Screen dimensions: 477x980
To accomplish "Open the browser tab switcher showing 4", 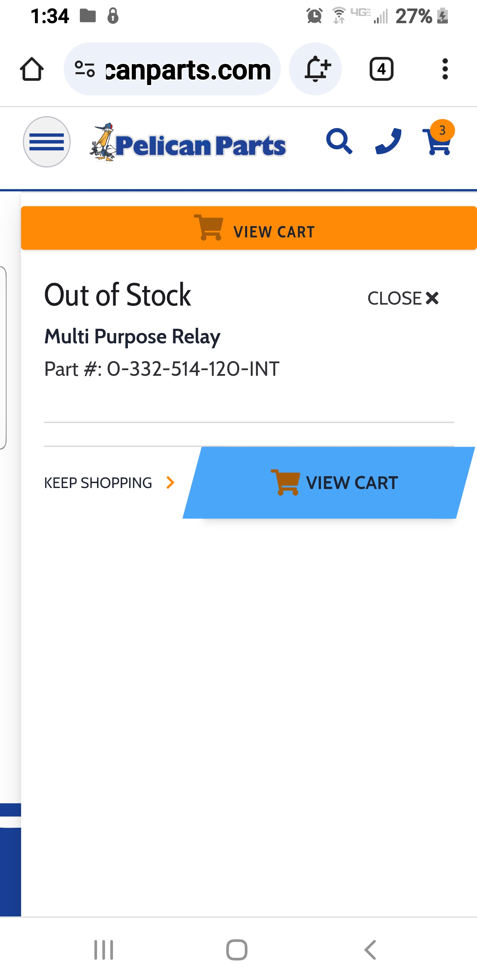I will coord(381,69).
